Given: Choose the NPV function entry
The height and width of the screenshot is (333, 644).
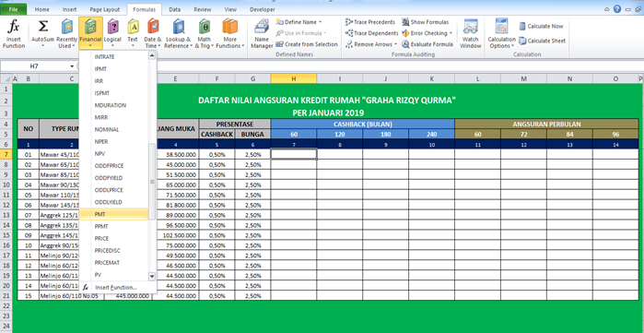Looking at the screenshot, I should 113,154.
